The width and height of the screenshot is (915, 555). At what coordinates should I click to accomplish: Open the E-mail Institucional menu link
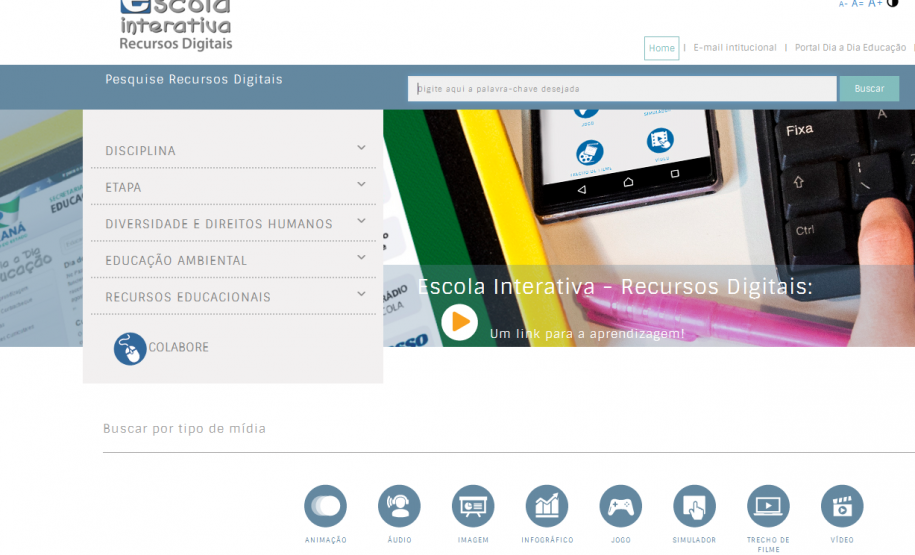(735, 48)
